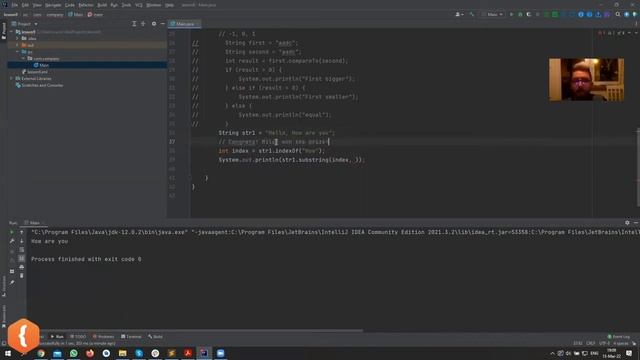The image size is (640, 360).
Task: Click the print icon in Run console
Action: click(22, 267)
